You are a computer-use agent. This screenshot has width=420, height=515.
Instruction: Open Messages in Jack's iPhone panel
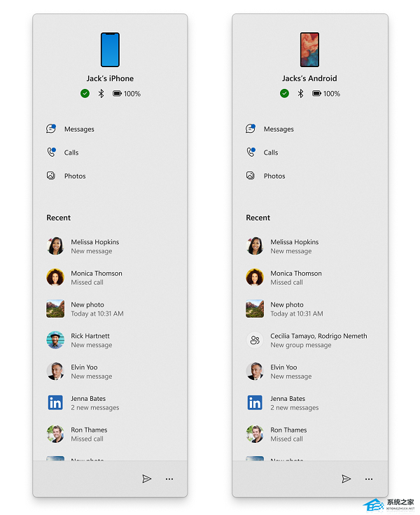[70, 129]
